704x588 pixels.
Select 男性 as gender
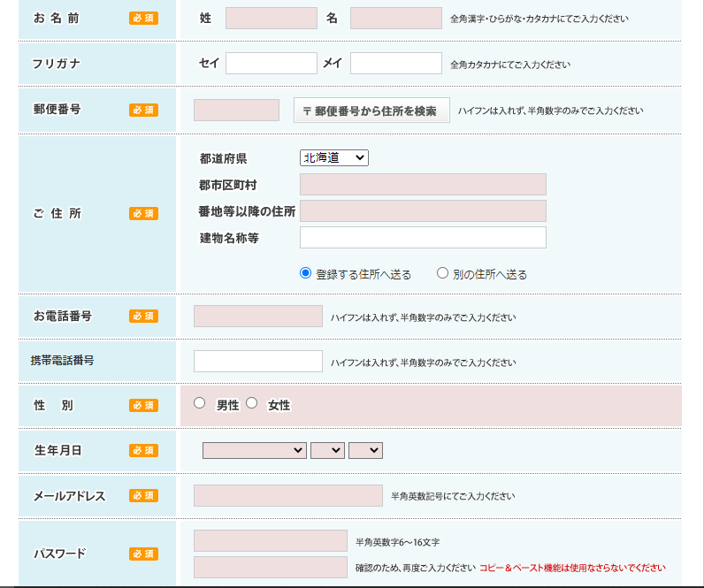click(x=200, y=403)
